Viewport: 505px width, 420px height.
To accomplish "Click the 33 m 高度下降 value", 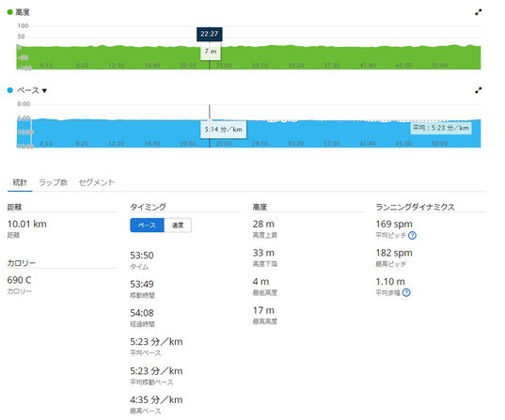I will [263, 253].
